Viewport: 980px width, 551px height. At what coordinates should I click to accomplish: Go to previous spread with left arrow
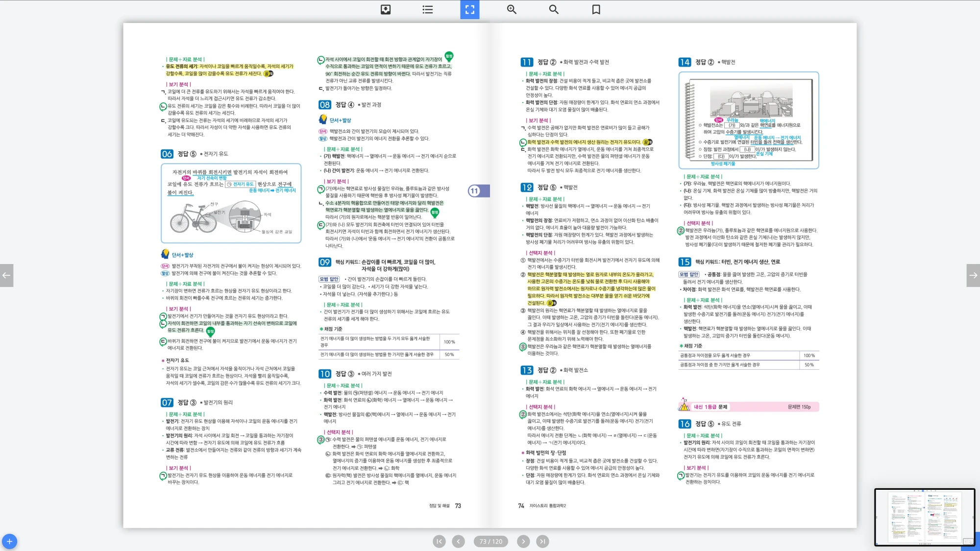click(x=6, y=275)
